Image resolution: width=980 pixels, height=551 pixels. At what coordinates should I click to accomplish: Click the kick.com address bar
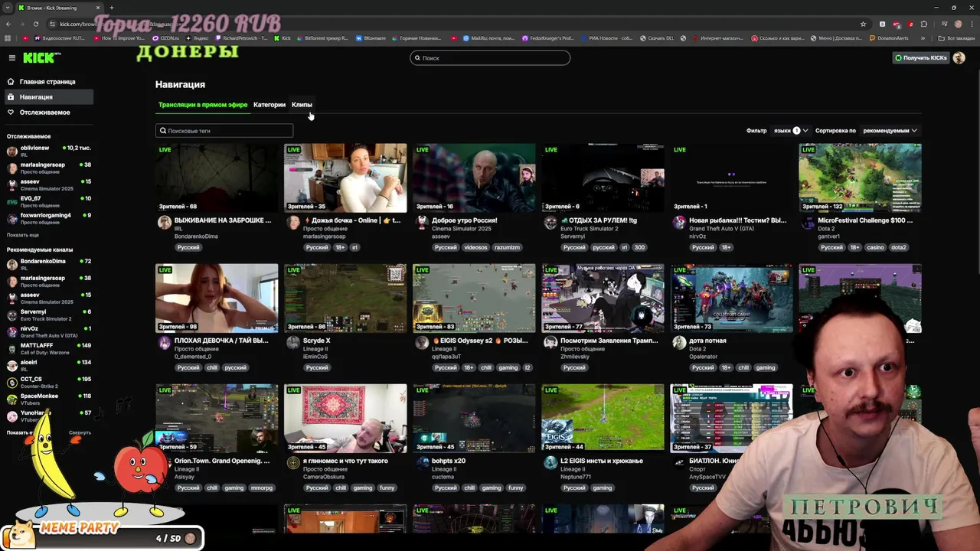(452, 24)
